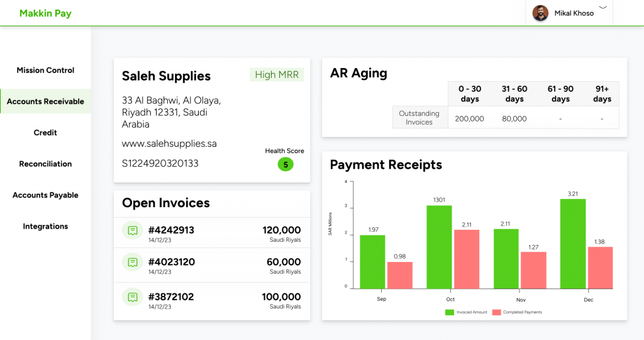Click Mikal Khoso's profile avatar
The height and width of the screenshot is (340, 644).
[540, 13]
